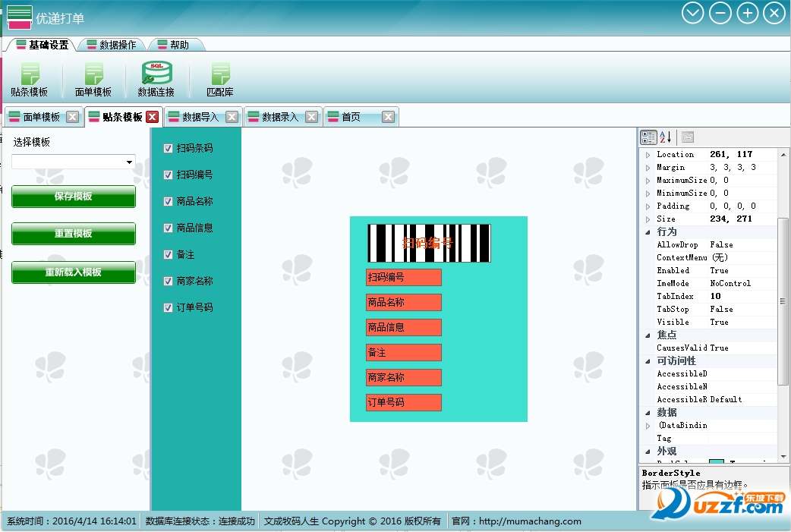Collapse the 可访问性 category
This screenshot has width=791, height=532.
click(648, 361)
